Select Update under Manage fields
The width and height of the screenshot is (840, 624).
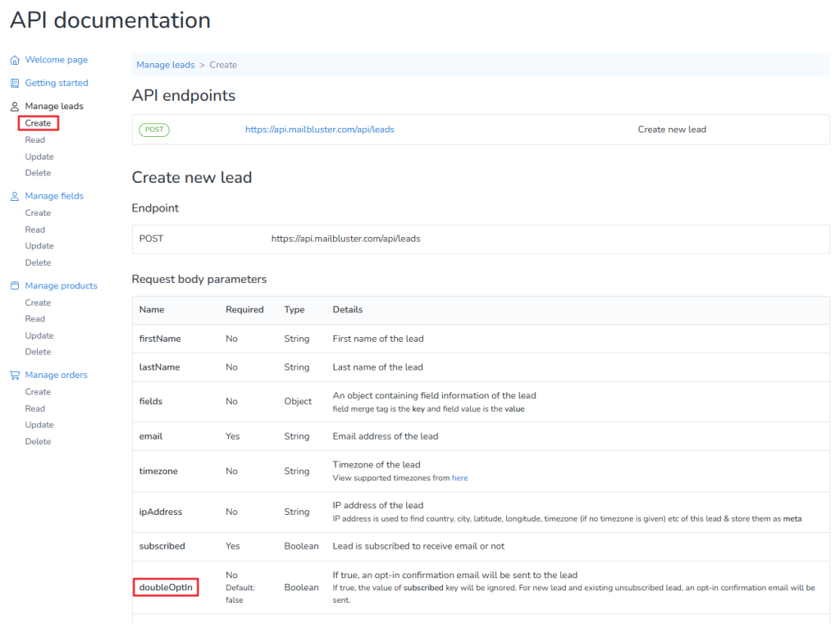point(39,245)
